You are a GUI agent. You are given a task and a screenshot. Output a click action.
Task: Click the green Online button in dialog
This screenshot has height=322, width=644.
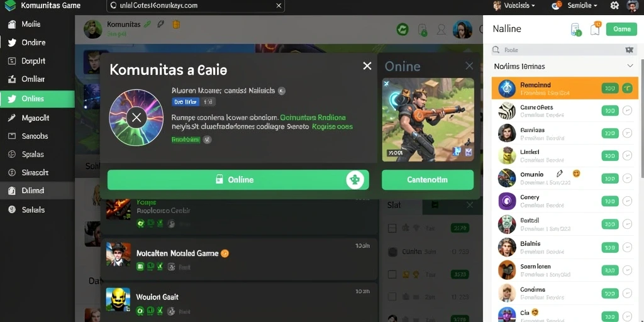point(238,180)
